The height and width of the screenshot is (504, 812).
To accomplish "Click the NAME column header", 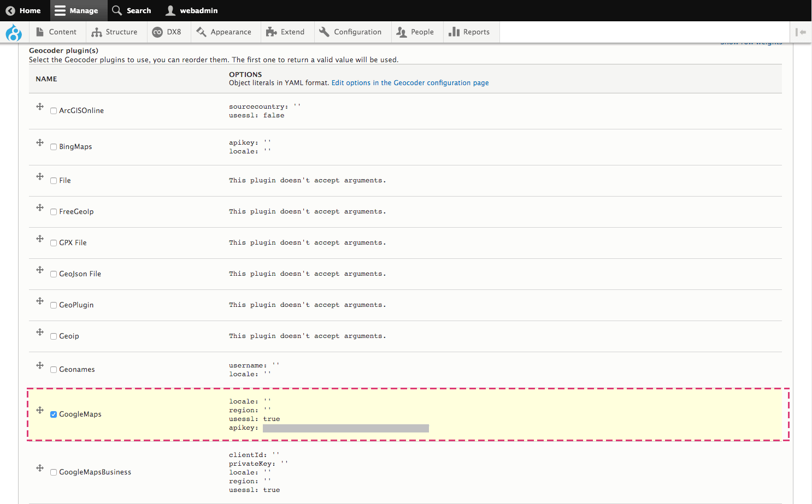I will click(x=46, y=79).
